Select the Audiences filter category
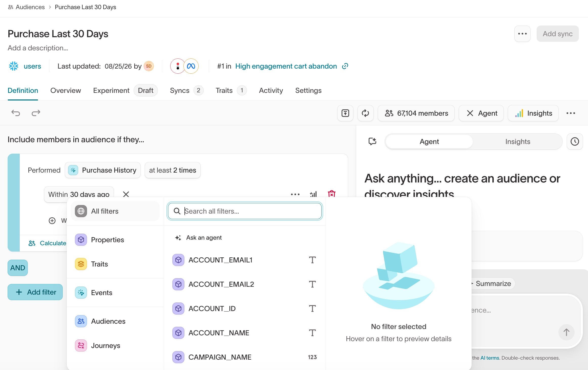The width and height of the screenshot is (588, 370). (115, 321)
